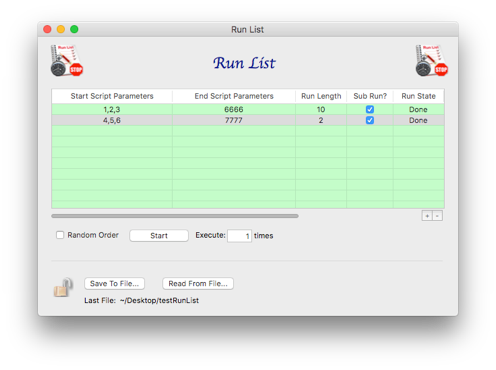Open the Save To File dialog
Viewport: 496px width, 370px height.
114,284
